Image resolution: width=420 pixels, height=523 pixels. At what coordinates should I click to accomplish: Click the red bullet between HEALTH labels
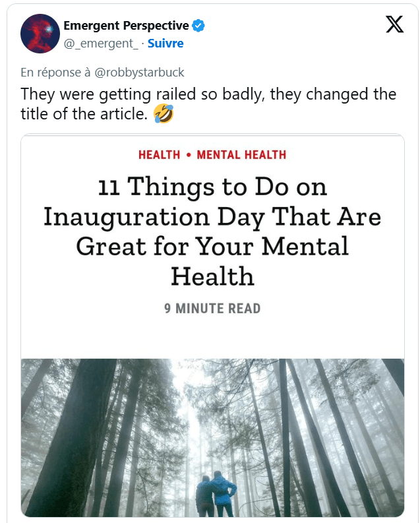pyautogui.click(x=189, y=155)
